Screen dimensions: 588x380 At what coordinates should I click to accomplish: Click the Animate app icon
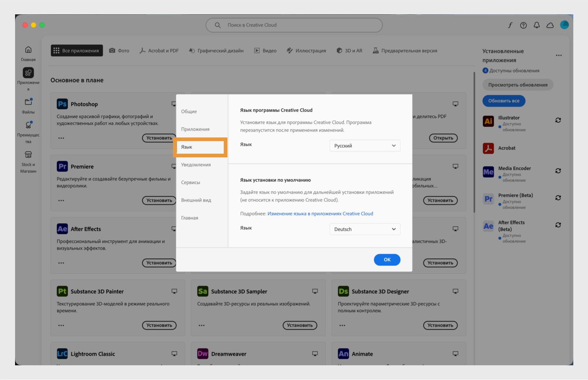tap(343, 354)
